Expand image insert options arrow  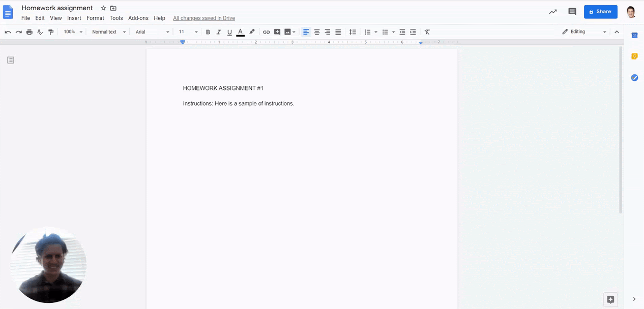(x=294, y=32)
